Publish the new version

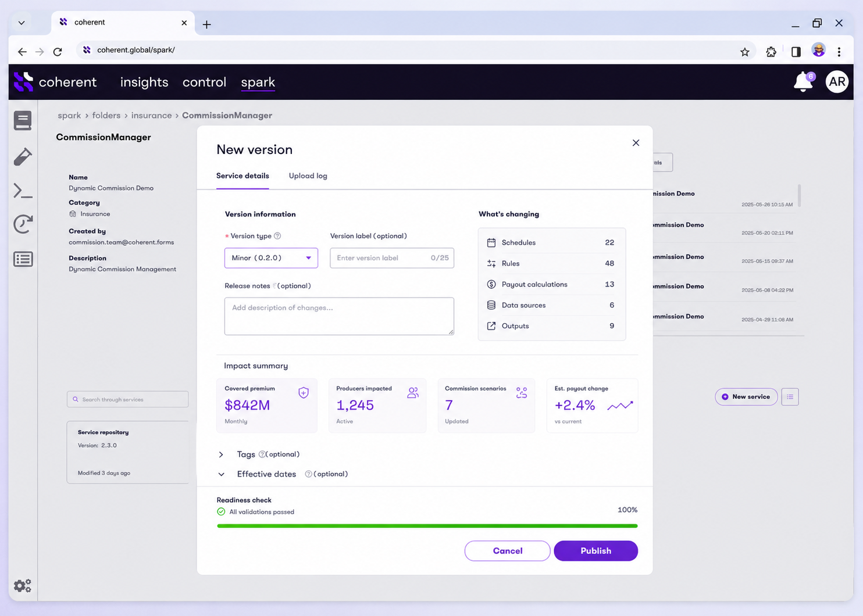[x=595, y=551]
